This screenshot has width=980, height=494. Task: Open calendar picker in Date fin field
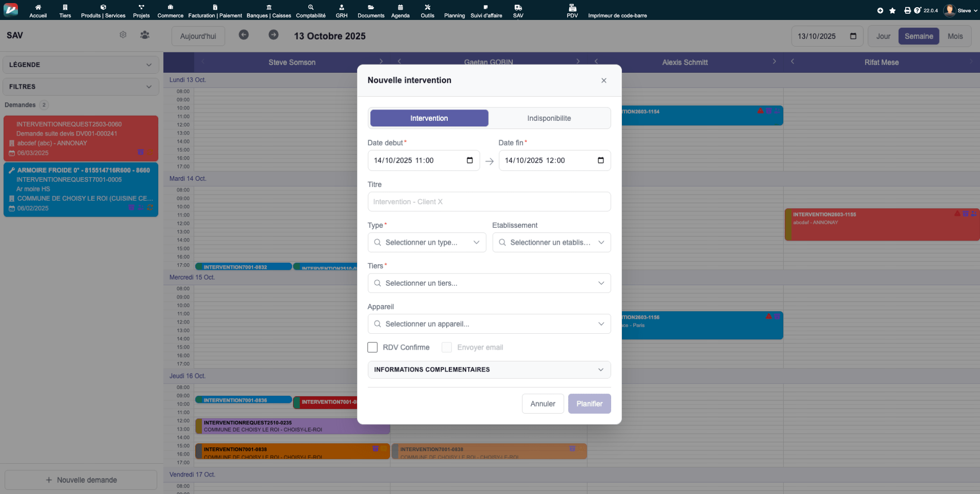[x=601, y=160]
